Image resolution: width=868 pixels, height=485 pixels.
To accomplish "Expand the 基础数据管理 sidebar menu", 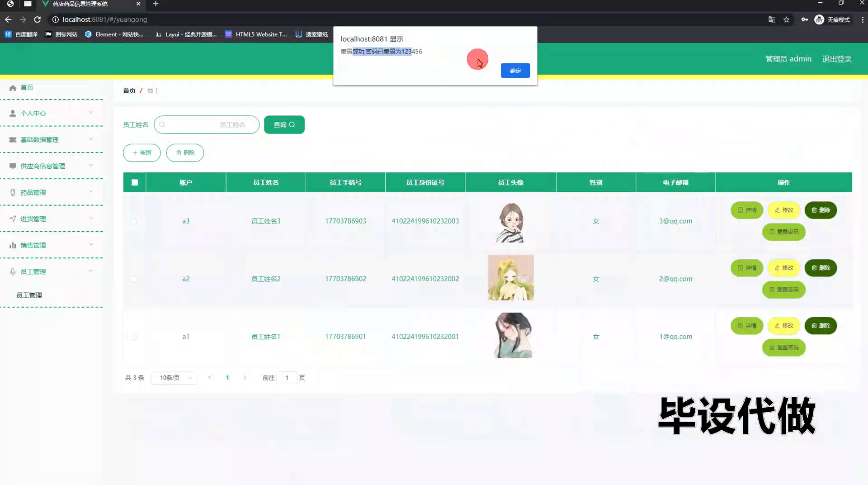I will pyautogui.click(x=52, y=139).
